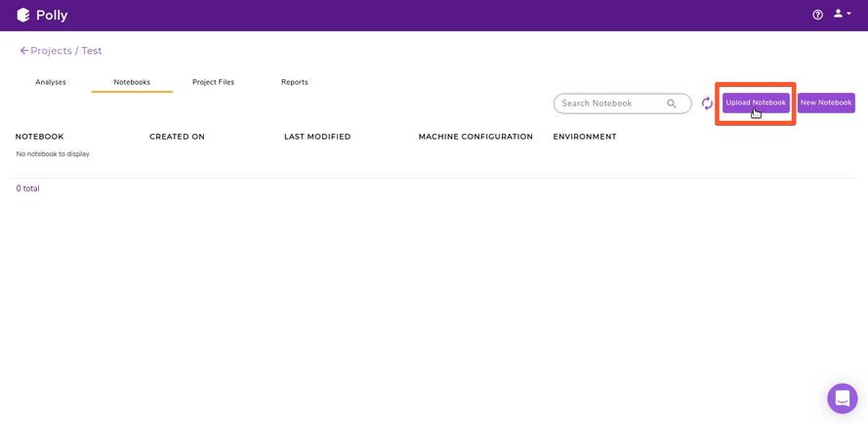This screenshot has width=868, height=424.
Task: Click the LAST MODIFIED column header
Action: [317, 137]
